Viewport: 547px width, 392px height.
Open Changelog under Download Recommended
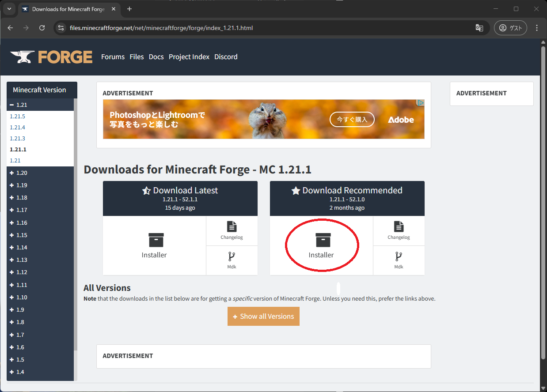click(x=399, y=230)
